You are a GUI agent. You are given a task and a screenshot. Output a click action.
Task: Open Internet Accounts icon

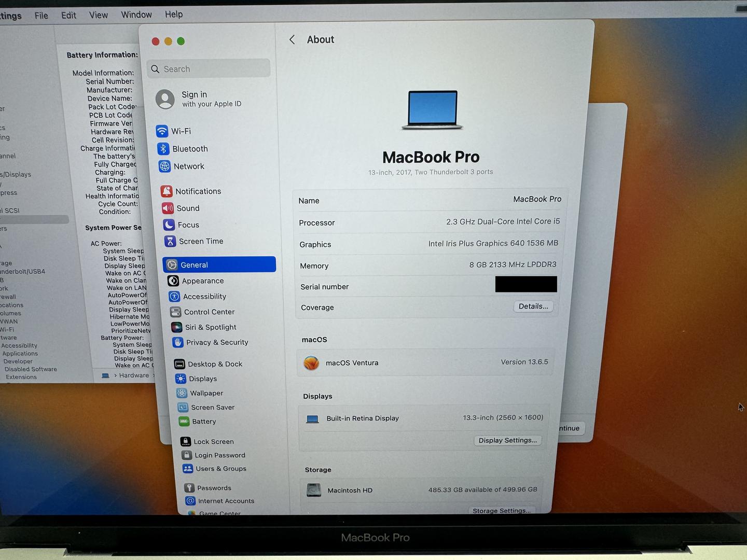point(190,501)
